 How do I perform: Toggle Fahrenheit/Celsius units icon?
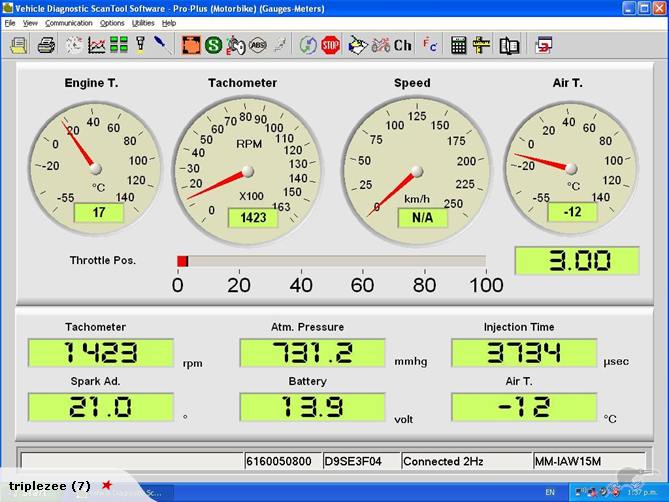pos(430,44)
